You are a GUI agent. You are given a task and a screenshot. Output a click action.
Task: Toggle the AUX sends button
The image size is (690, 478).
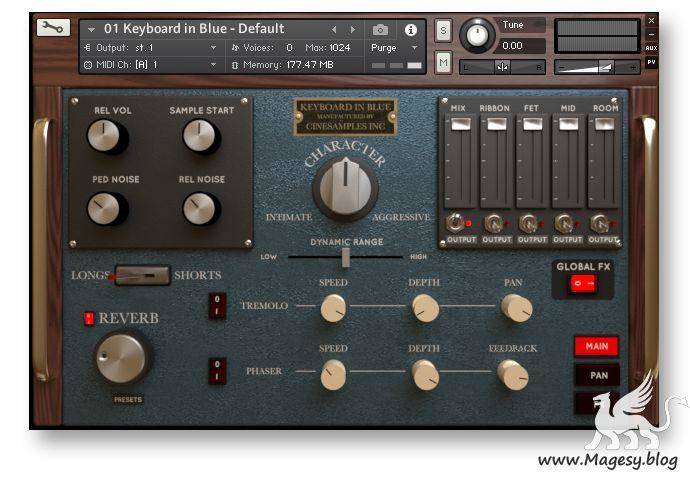(651, 48)
